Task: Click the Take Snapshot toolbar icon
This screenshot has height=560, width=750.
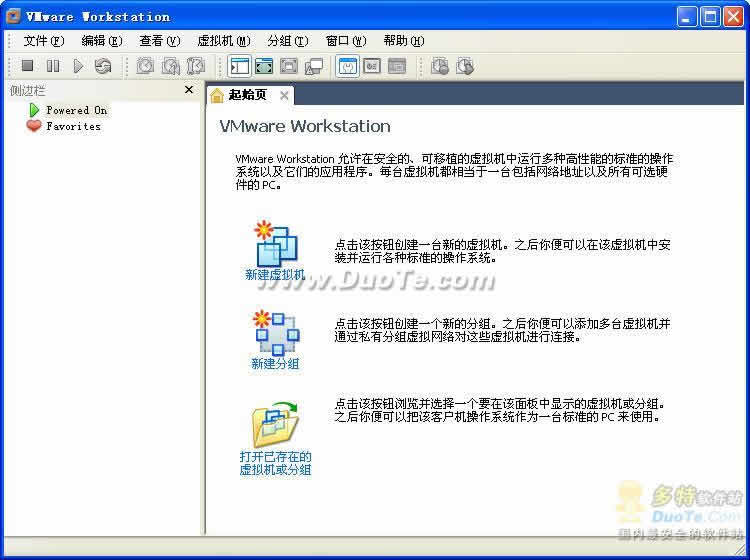Action: tap(146, 66)
